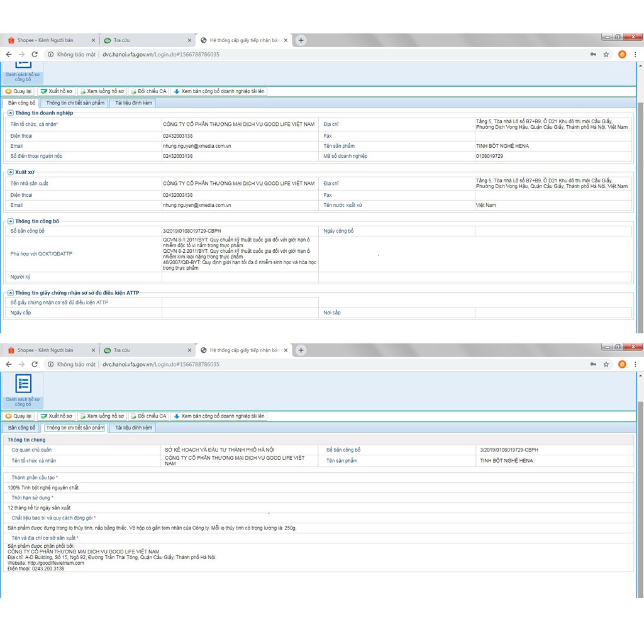
Task: Click Đối chiếu CA in upper toolbar
Action: coord(148,91)
